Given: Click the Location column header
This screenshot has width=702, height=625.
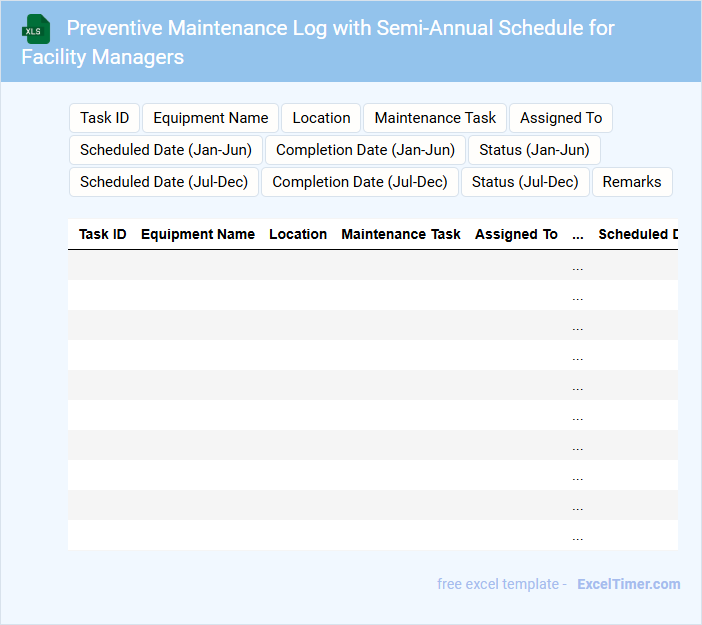Looking at the screenshot, I should coord(298,234).
